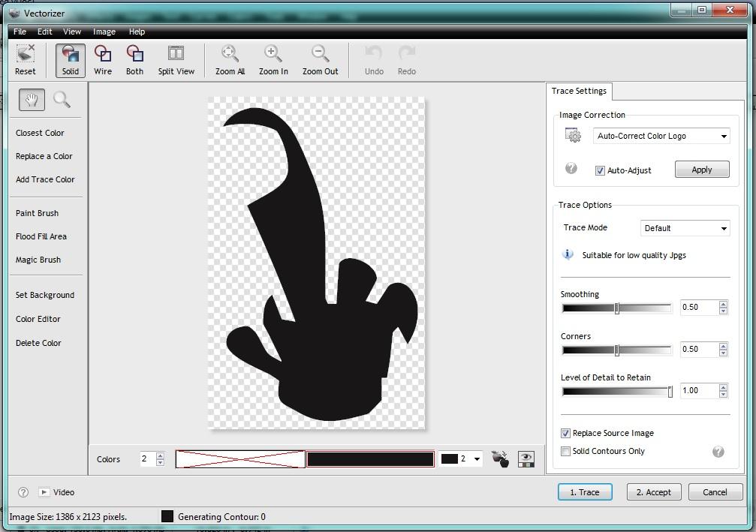Click the Smoothing 0.50 value field
This screenshot has width=756, height=532.
coord(699,307)
